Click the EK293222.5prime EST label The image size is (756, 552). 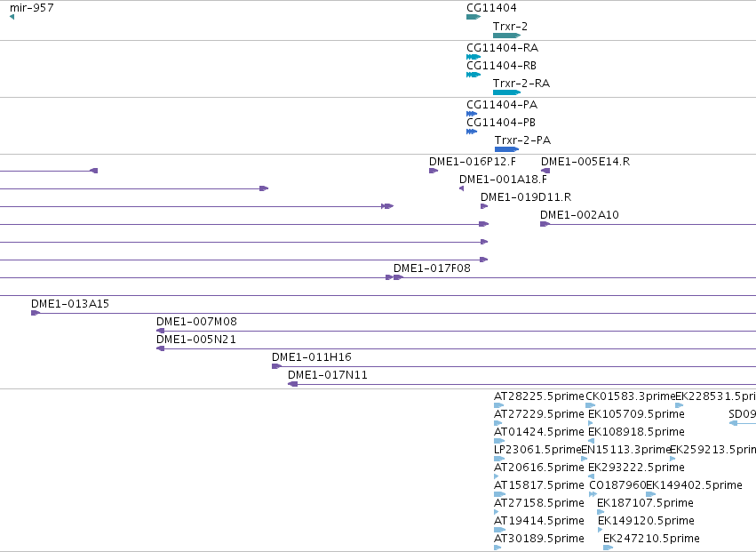tap(636, 468)
